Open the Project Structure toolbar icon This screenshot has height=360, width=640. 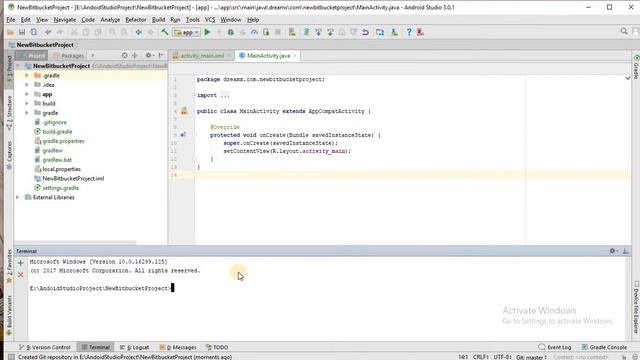point(380,32)
